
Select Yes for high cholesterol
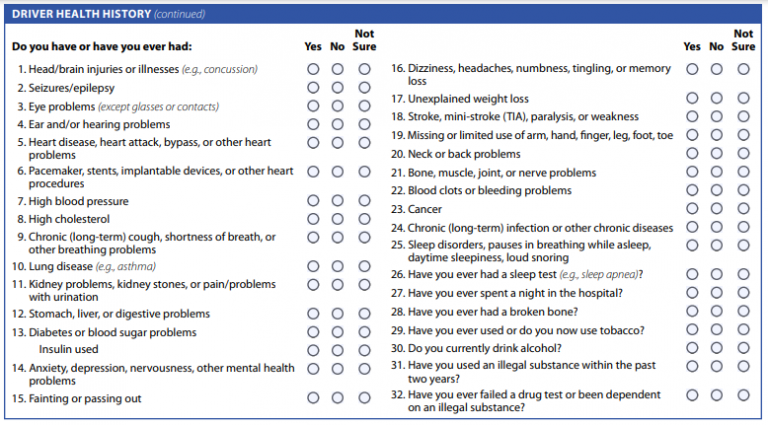(x=313, y=219)
